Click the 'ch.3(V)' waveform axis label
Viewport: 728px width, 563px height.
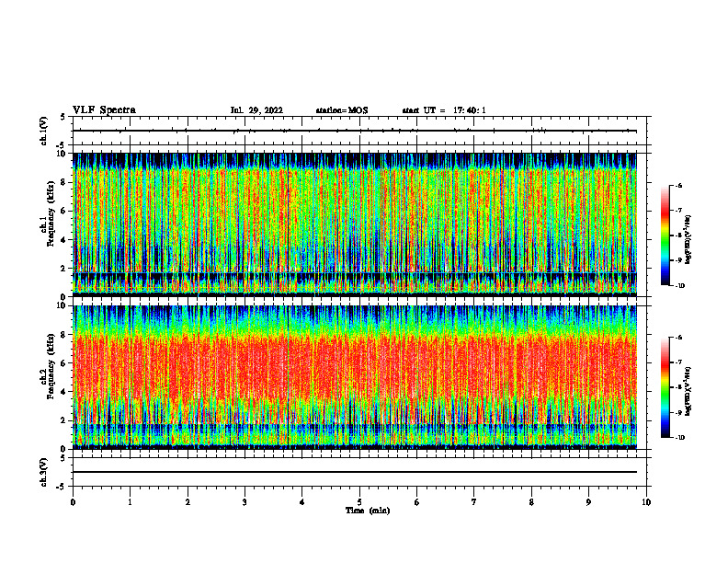coord(43,472)
